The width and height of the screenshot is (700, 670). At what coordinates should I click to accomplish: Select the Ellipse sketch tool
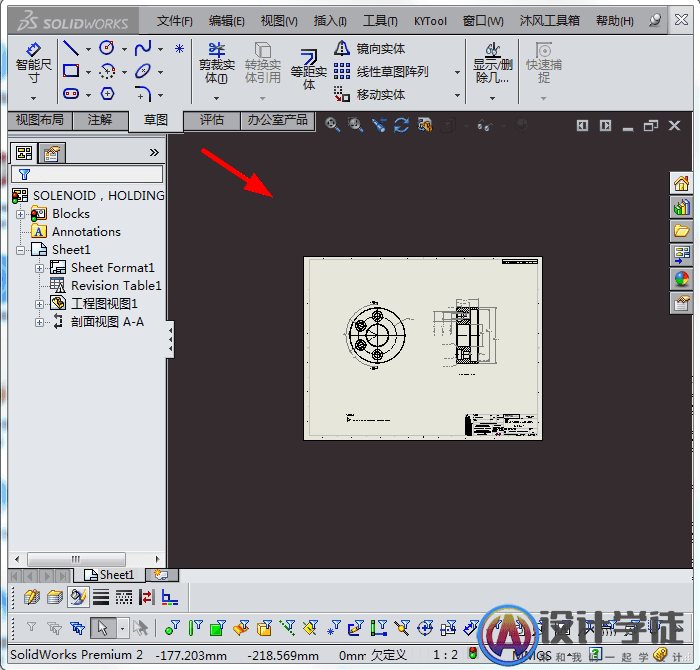tap(143, 71)
